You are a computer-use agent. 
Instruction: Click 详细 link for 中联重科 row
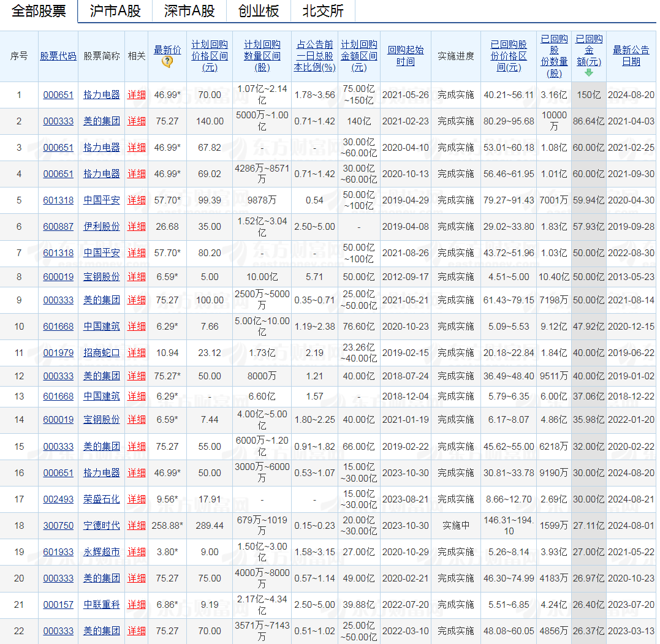coord(136,605)
